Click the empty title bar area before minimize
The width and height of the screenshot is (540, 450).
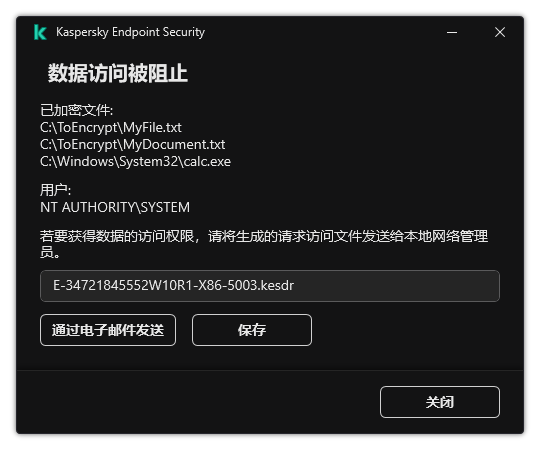[x=324, y=32]
